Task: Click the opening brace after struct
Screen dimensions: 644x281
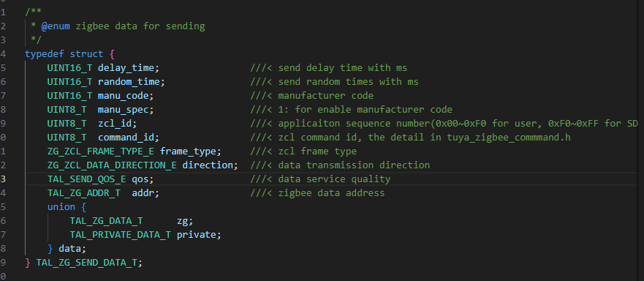Action: coord(111,54)
